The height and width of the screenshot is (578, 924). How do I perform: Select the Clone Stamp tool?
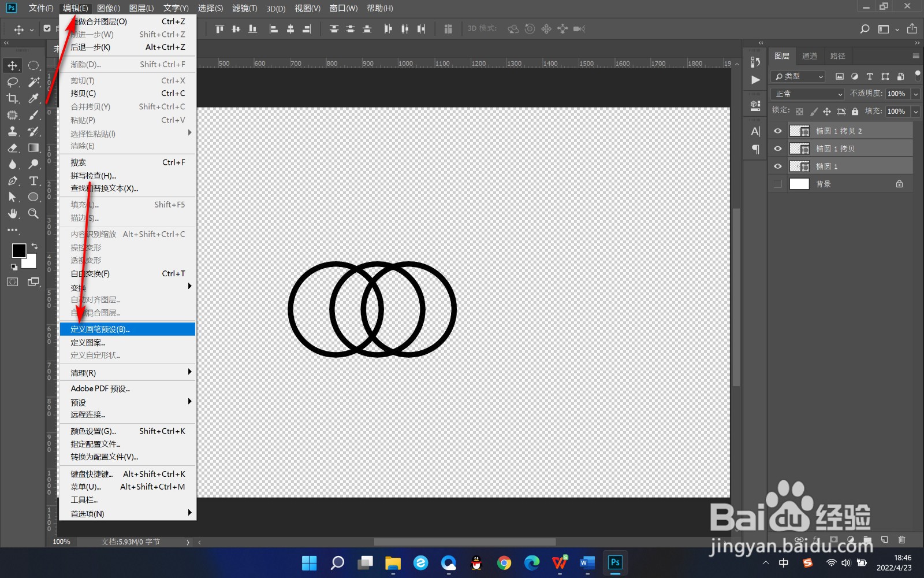click(13, 132)
